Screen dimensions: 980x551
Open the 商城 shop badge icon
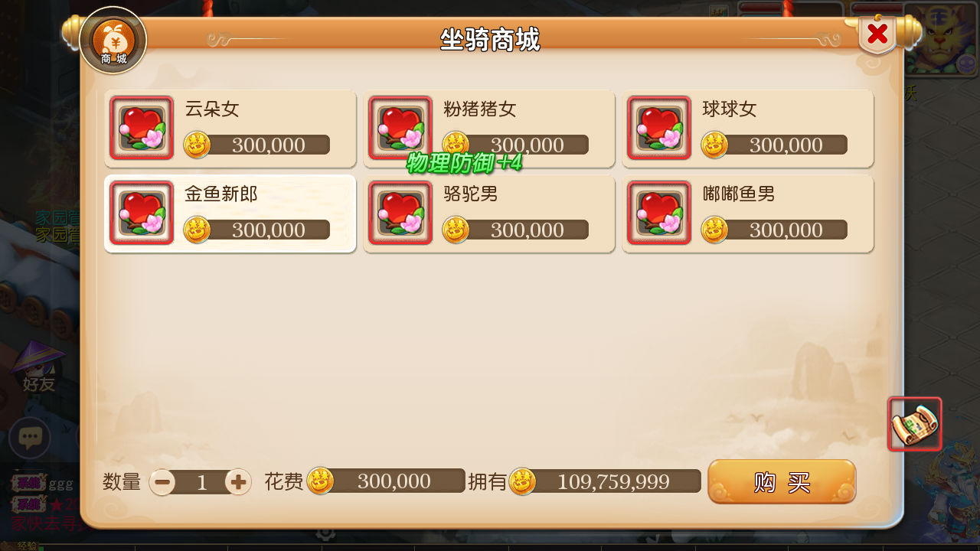tap(113, 41)
